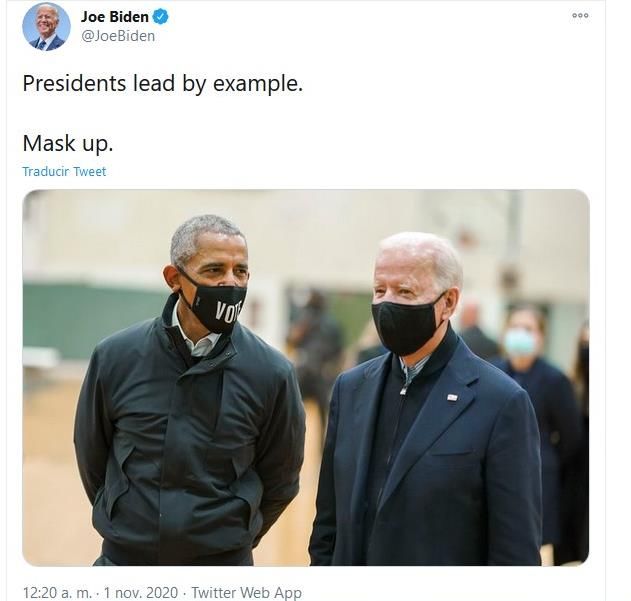Click the person in navy overcoat
631x601 pixels.
427,401
